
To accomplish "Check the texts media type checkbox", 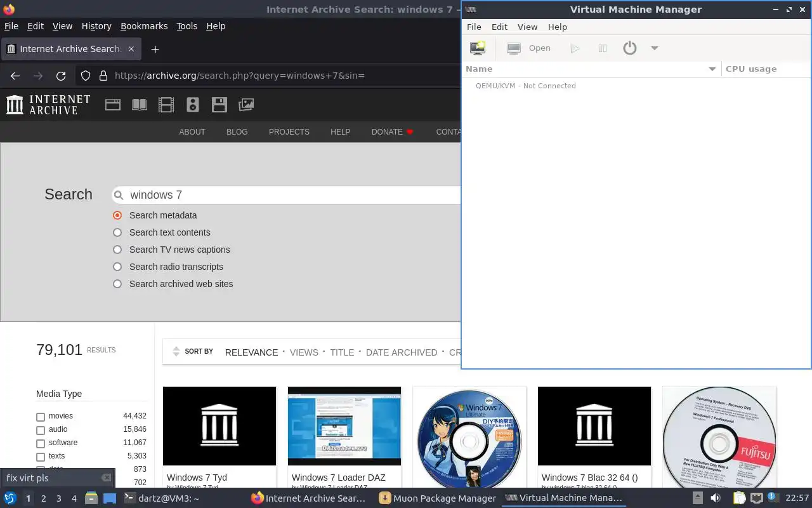I will click(41, 457).
